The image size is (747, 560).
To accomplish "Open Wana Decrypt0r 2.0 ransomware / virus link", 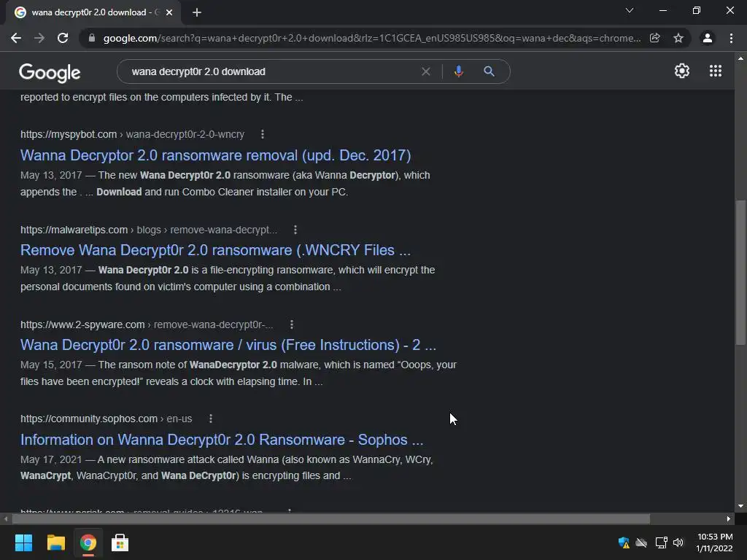I will pyautogui.click(x=228, y=345).
